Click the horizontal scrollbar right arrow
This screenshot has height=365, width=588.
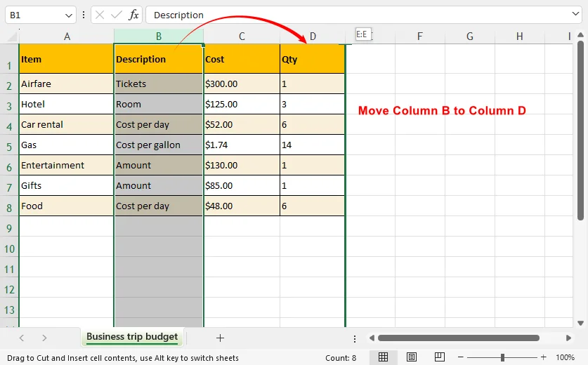(568, 338)
